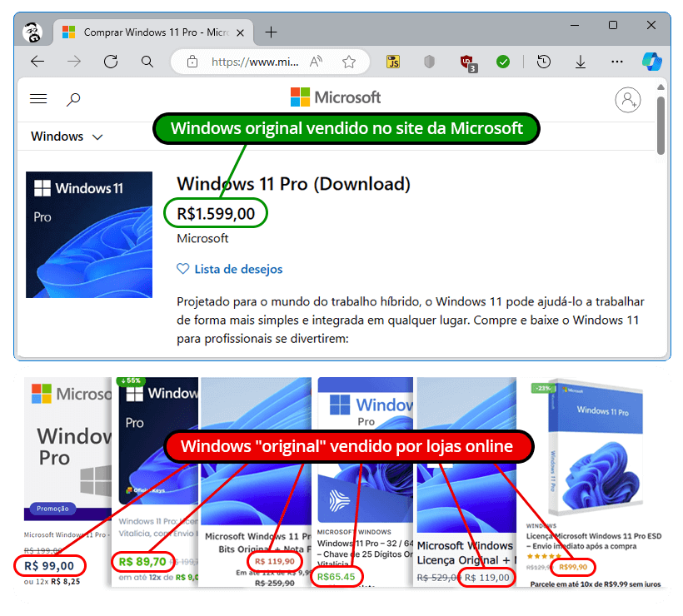Click the green checkmark extension icon

coord(503,62)
